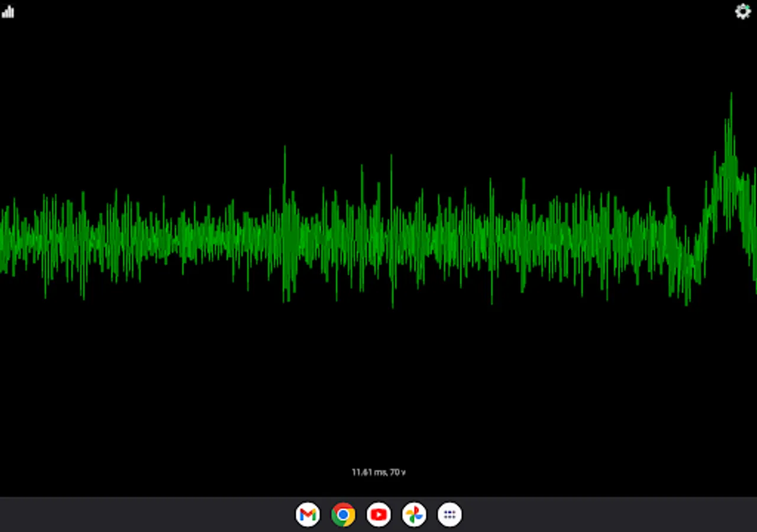757x532 pixels.
Task: Launch Chrome from the taskbar
Action: [343, 515]
